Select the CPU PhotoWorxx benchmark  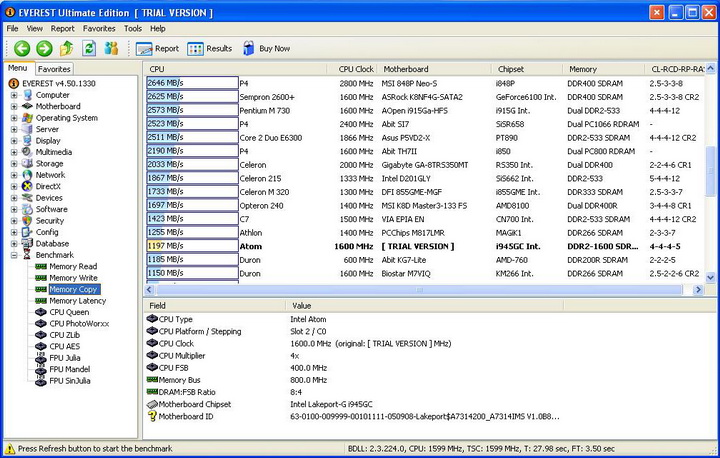[x=79, y=324]
